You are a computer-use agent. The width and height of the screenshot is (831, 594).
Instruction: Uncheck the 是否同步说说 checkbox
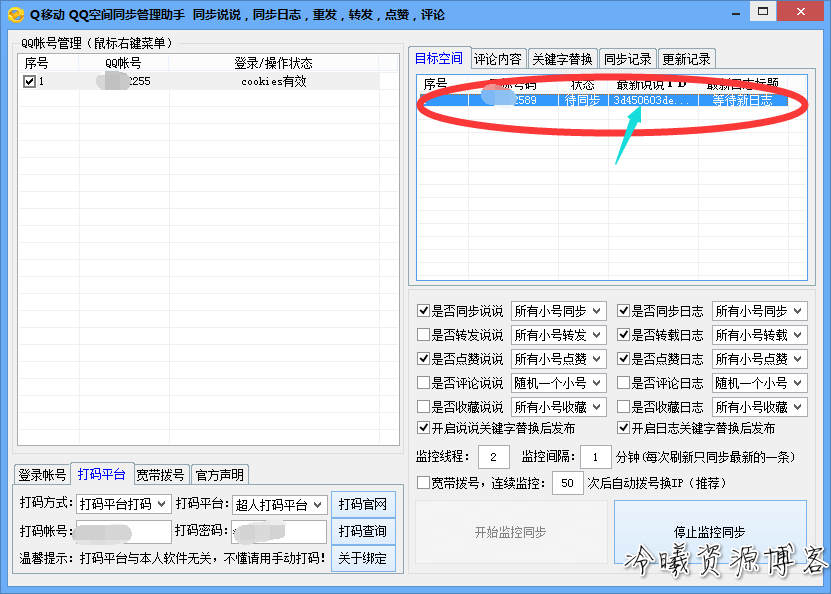(423, 311)
